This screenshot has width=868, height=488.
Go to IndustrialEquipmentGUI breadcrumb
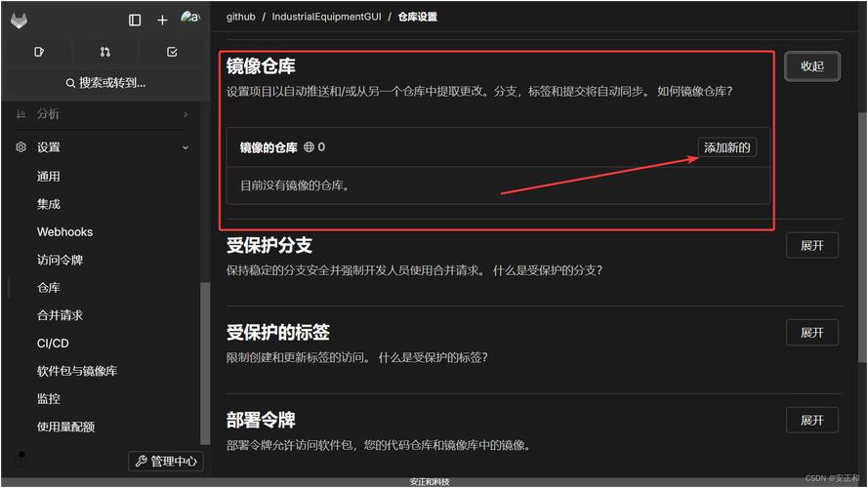tap(327, 17)
